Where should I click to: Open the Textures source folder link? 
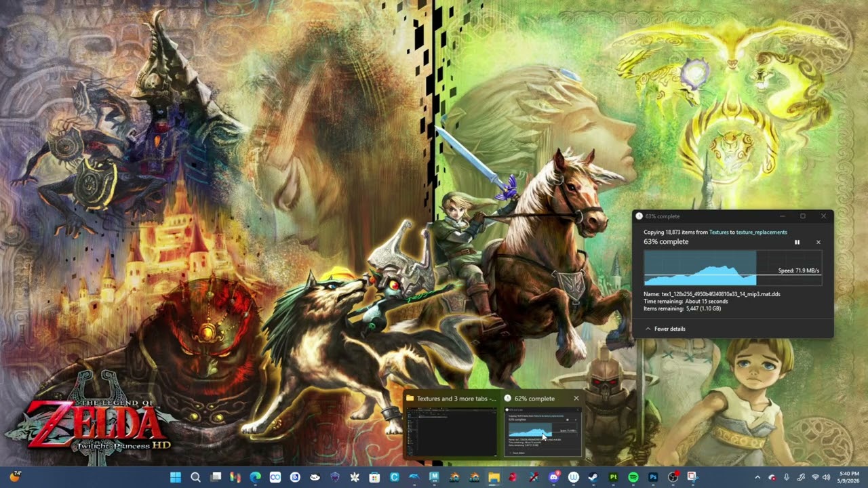click(719, 232)
